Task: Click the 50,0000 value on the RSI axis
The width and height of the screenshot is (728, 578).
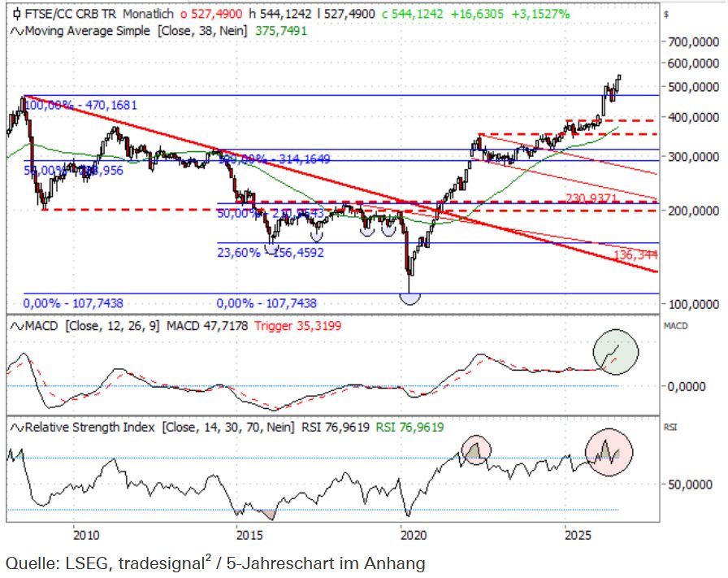Action: pyautogui.click(x=690, y=485)
